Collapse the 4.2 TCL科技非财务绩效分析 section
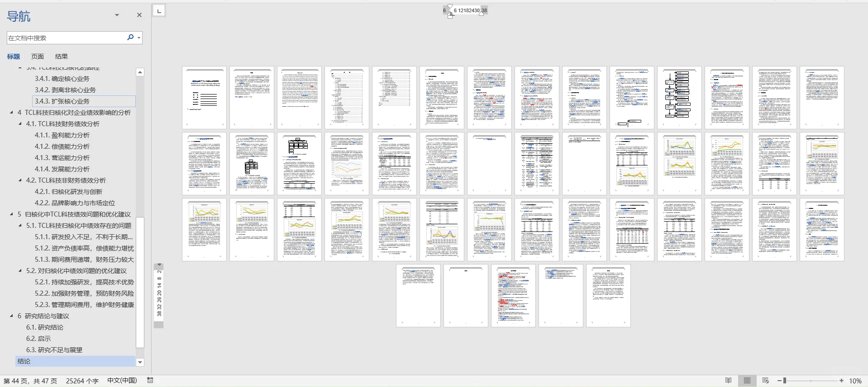 pyautogui.click(x=20, y=180)
